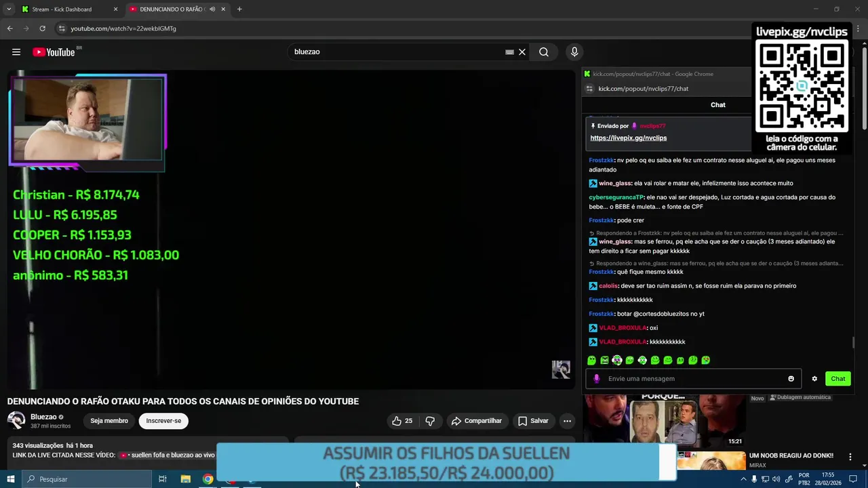Open a new browser tab
This screenshot has width=868, height=488.
click(x=239, y=9)
